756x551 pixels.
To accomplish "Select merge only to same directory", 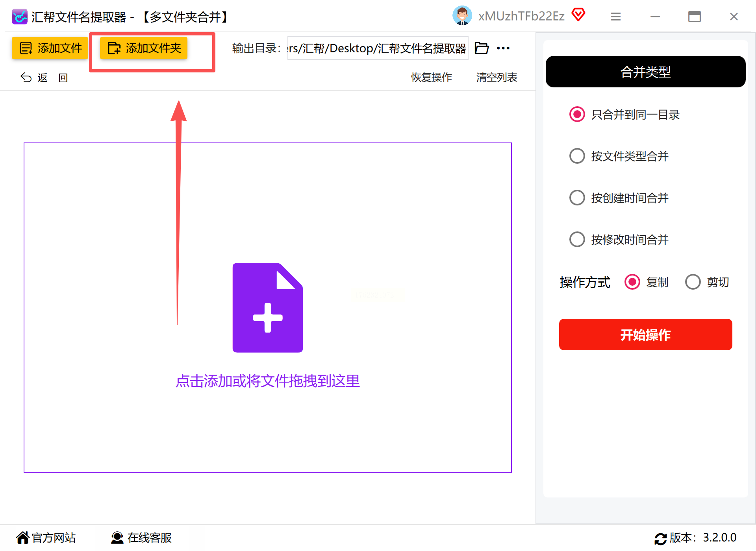I will point(577,115).
